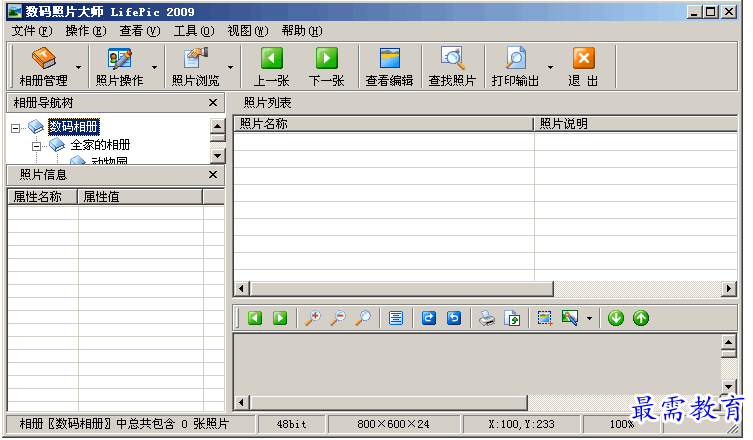753x440 pixels.
Task: Open 查找照片 photo search tool
Action: [x=452, y=66]
